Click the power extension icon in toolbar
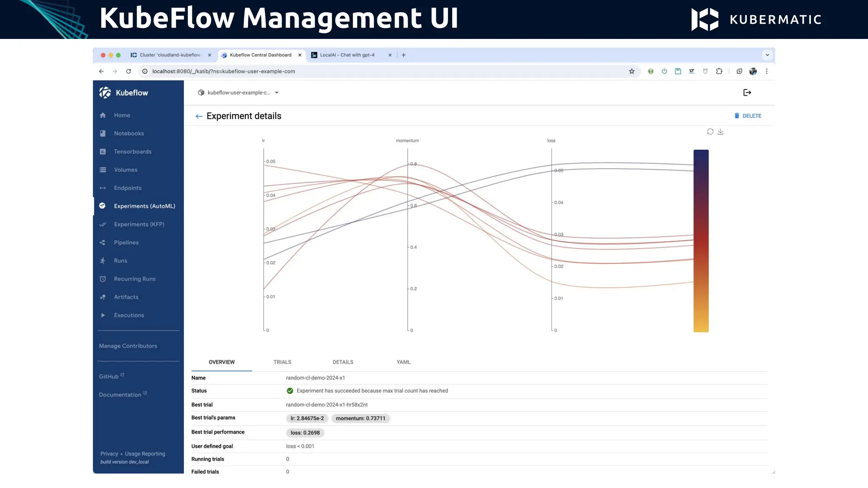The height and width of the screenshot is (488, 868). coord(664,72)
